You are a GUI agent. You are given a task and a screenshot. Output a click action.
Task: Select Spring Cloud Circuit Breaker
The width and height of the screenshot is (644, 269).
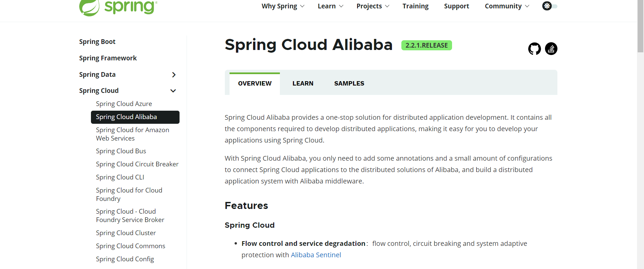(x=137, y=164)
